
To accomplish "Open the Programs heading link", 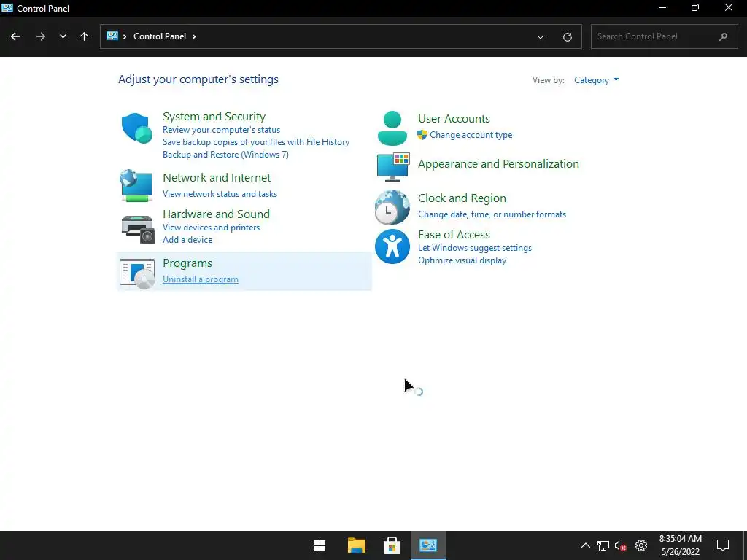I will coord(187,262).
